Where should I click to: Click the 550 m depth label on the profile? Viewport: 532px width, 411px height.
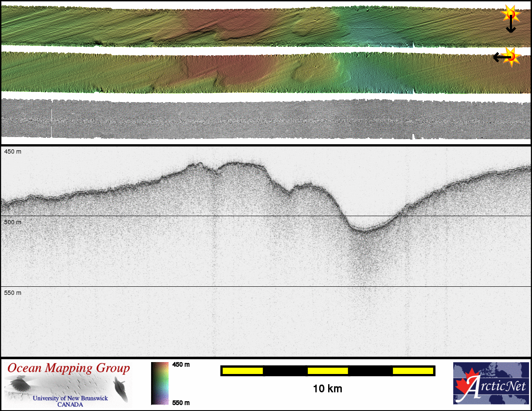(x=13, y=293)
